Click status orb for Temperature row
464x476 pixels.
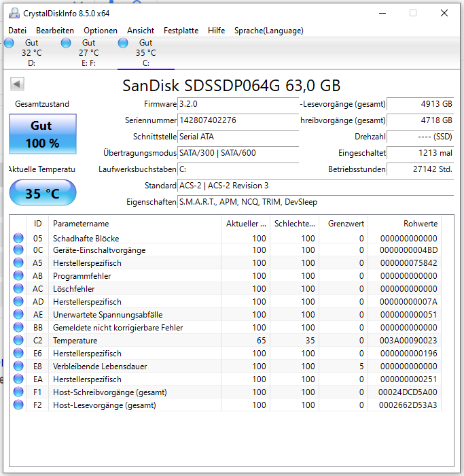point(18,340)
